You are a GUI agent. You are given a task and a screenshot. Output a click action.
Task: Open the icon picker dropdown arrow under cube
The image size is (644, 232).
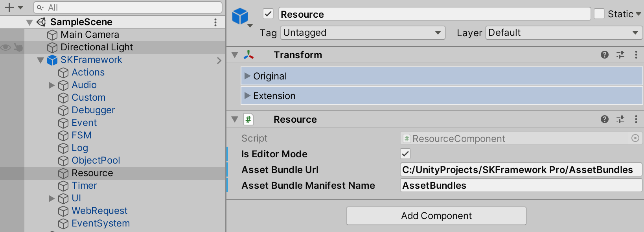[x=250, y=26]
